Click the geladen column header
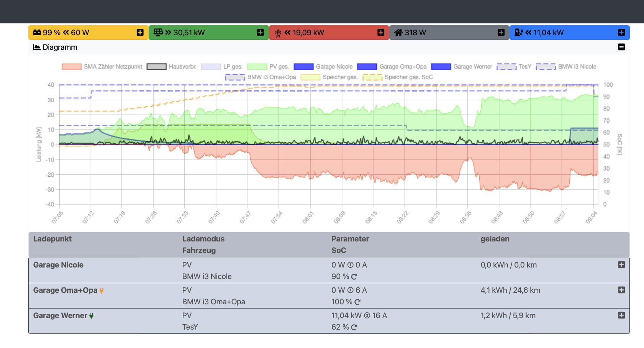The height and width of the screenshot is (348, 644). (x=495, y=239)
